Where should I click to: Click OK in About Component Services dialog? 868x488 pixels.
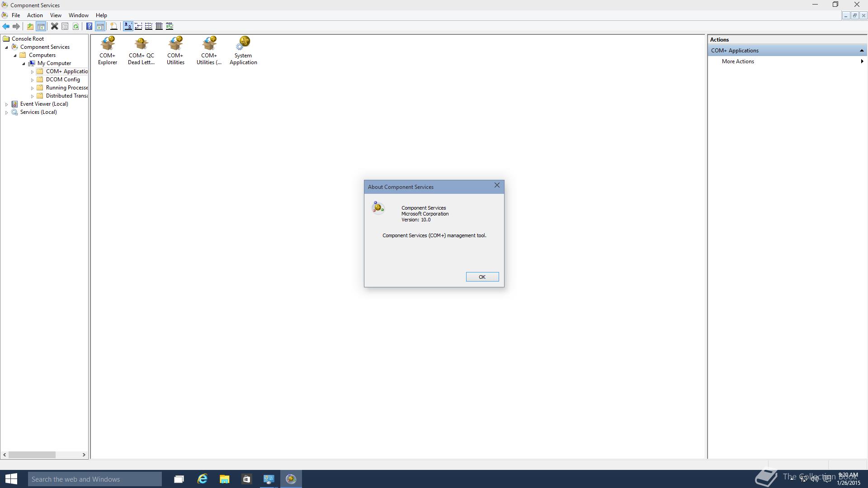482,277
